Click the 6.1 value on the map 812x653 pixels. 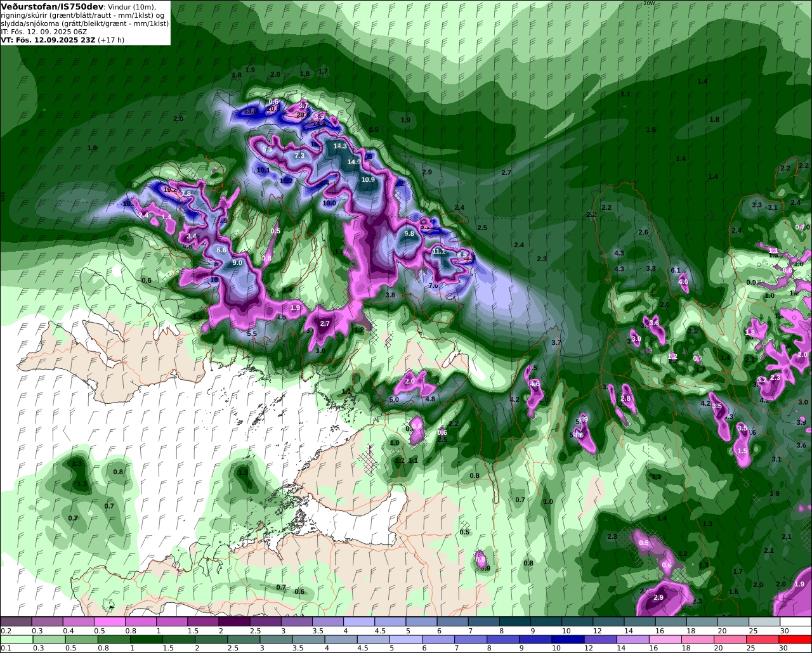(x=676, y=270)
